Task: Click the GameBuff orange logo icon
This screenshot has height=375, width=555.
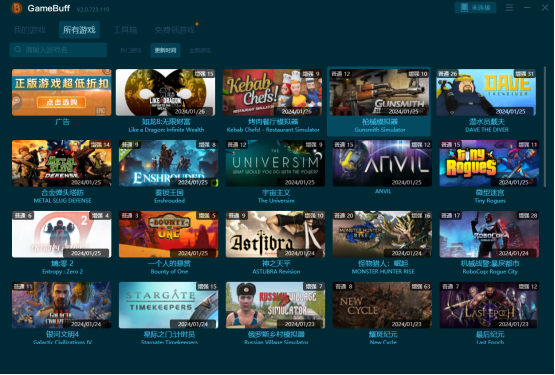Action: 16,8
